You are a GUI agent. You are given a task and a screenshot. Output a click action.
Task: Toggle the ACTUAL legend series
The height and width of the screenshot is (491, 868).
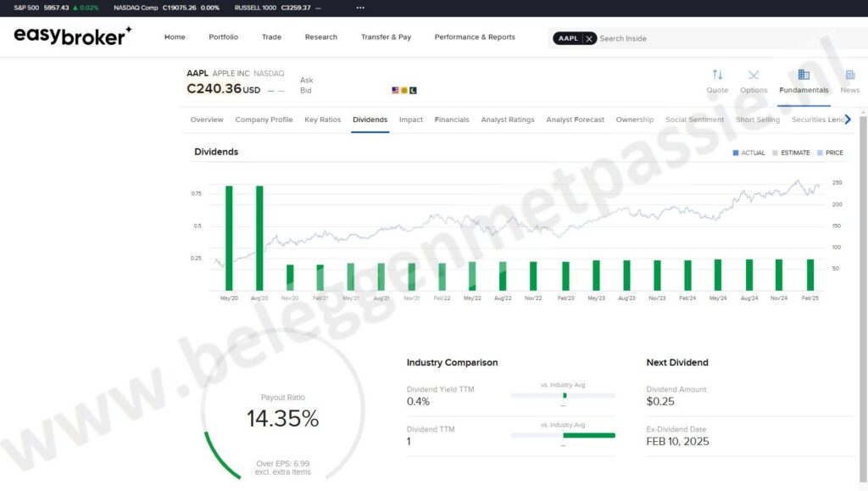(748, 153)
